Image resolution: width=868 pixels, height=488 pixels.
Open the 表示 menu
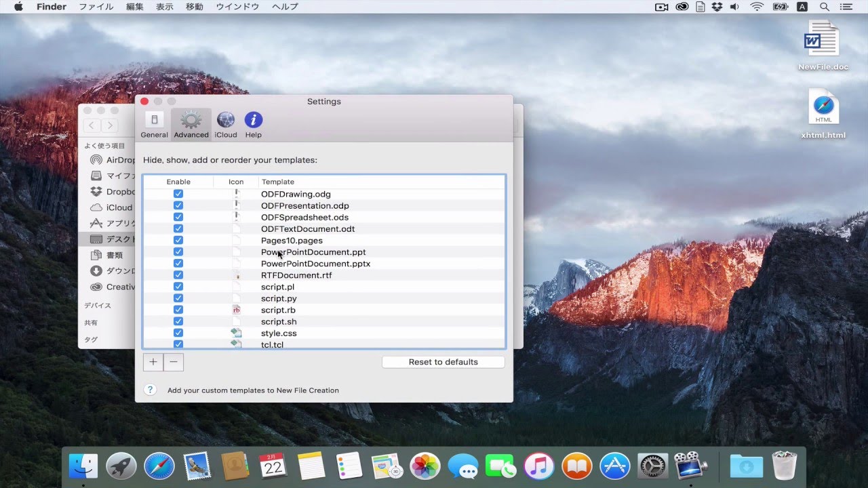click(165, 7)
